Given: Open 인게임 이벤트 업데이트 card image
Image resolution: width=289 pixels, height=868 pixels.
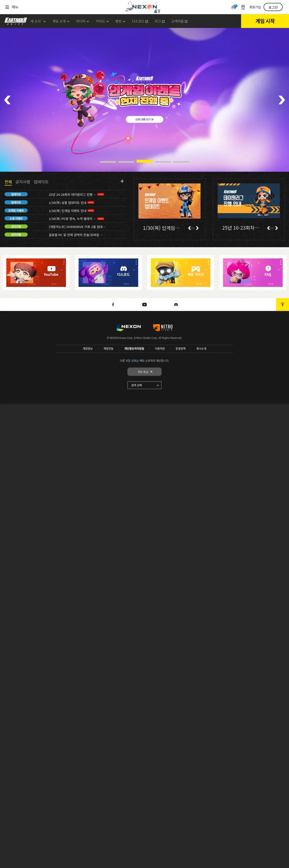Looking at the screenshot, I should tap(169, 201).
